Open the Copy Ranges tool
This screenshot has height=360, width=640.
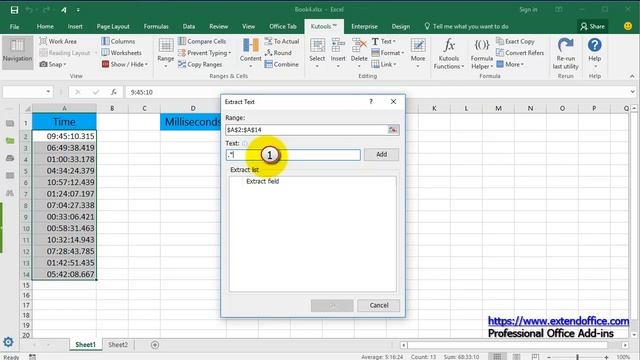click(200, 64)
